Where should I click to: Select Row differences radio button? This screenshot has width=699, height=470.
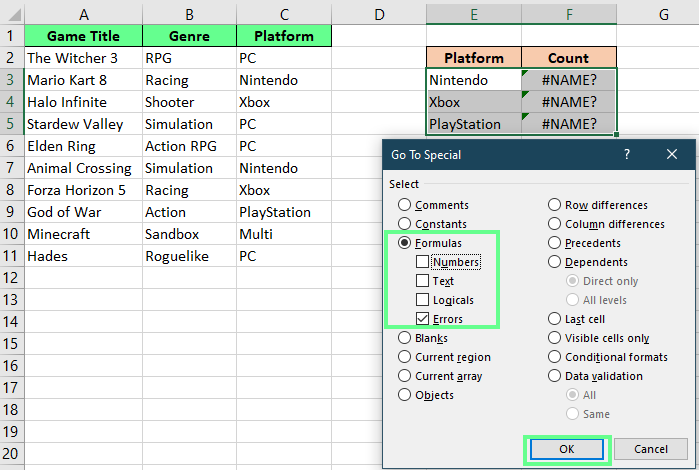coord(555,205)
